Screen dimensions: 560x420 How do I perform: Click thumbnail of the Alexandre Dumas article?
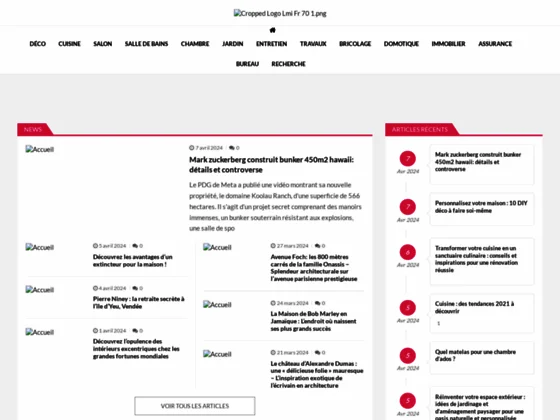coord(218,354)
